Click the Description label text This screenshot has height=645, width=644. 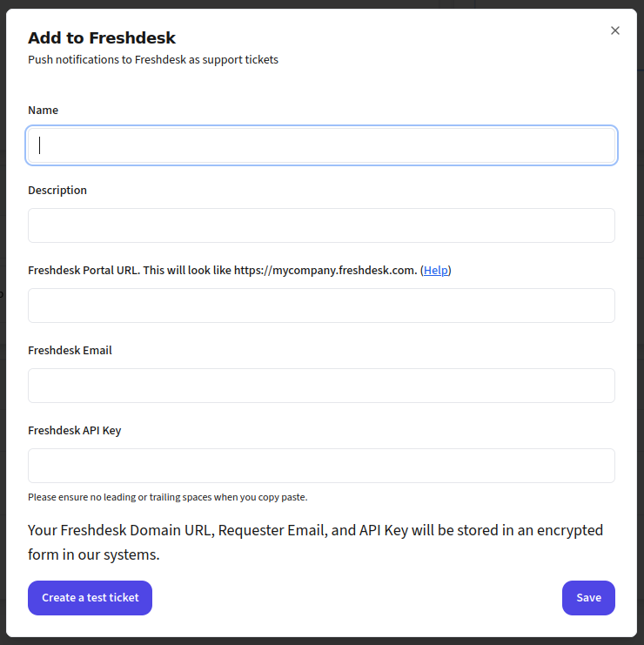click(x=57, y=191)
